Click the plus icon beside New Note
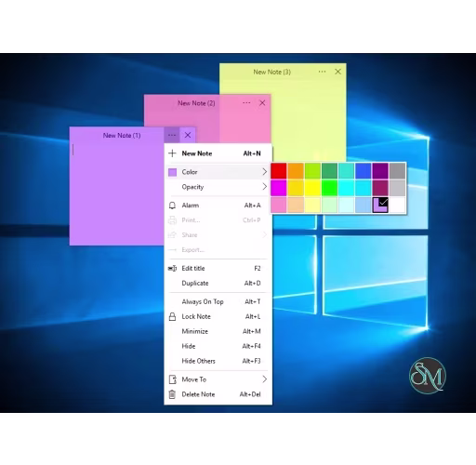Image resolution: width=476 pixels, height=465 pixels. pyautogui.click(x=172, y=153)
